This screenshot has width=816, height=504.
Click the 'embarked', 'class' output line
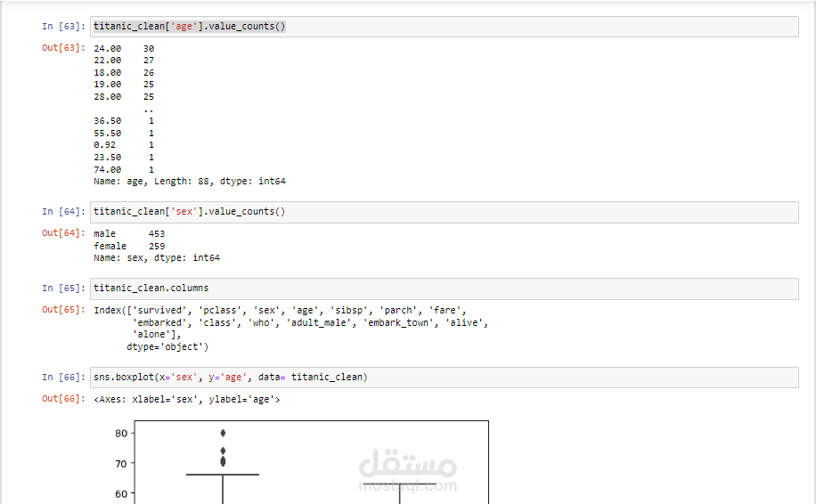click(311, 323)
